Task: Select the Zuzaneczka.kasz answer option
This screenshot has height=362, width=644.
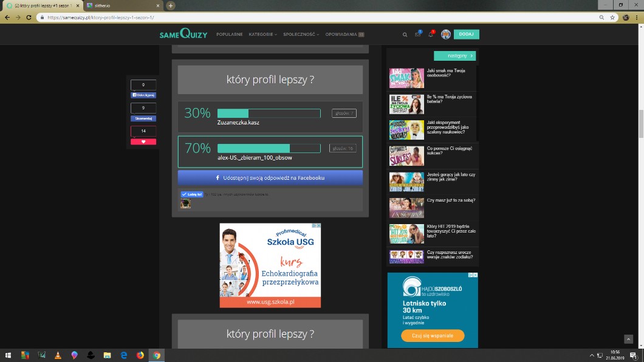Action: pyautogui.click(x=270, y=117)
